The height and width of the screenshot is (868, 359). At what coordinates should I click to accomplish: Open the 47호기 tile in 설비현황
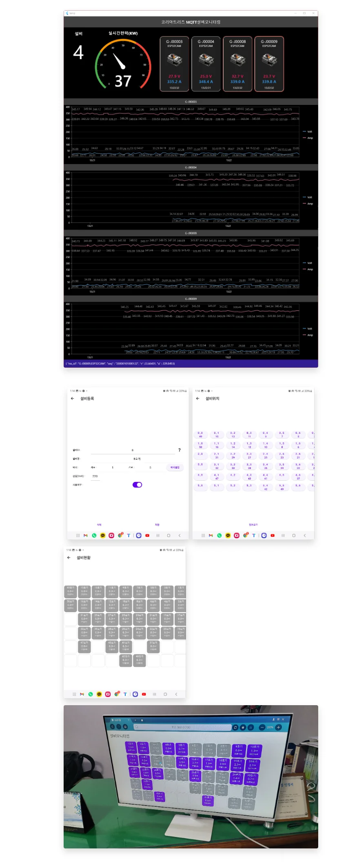[84, 646]
